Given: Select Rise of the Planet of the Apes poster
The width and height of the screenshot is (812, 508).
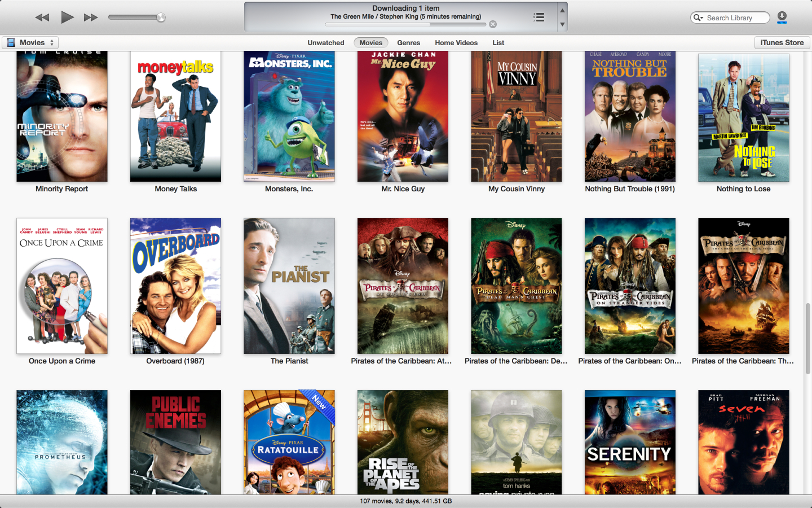Looking at the screenshot, I should click(x=403, y=443).
